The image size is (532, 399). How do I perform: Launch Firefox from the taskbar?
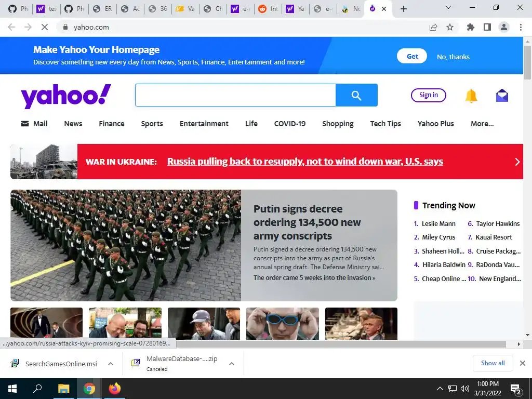tap(115, 389)
